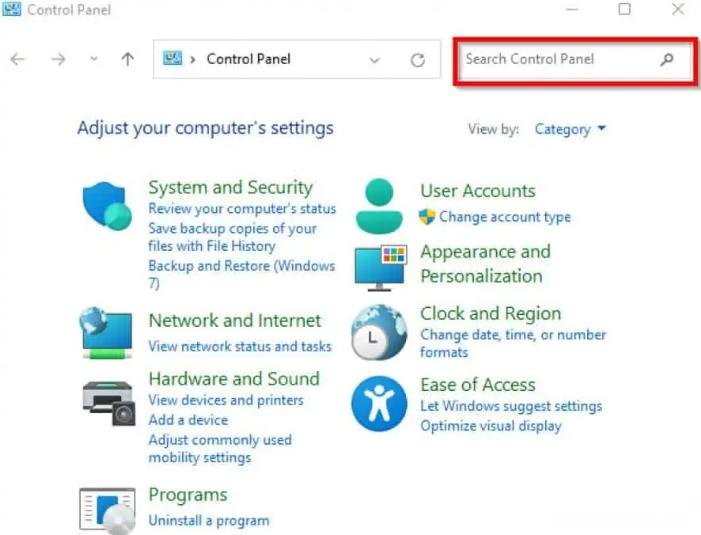Open Backup and Restore (Windows 7)
This screenshot has height=535, width=701.
tap(242, 274)
